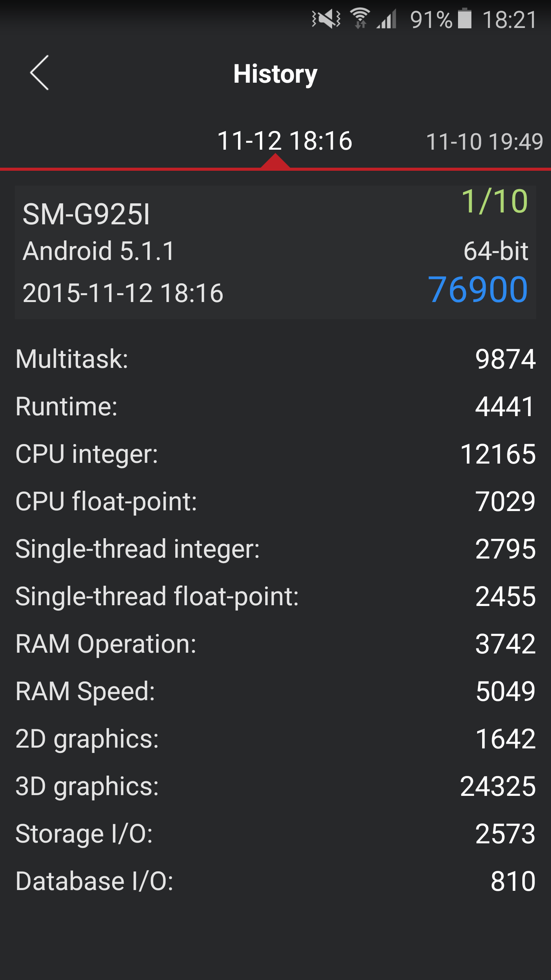Select the Database I/O result row
Screen dimensions: 551x980
pos(275,881)
